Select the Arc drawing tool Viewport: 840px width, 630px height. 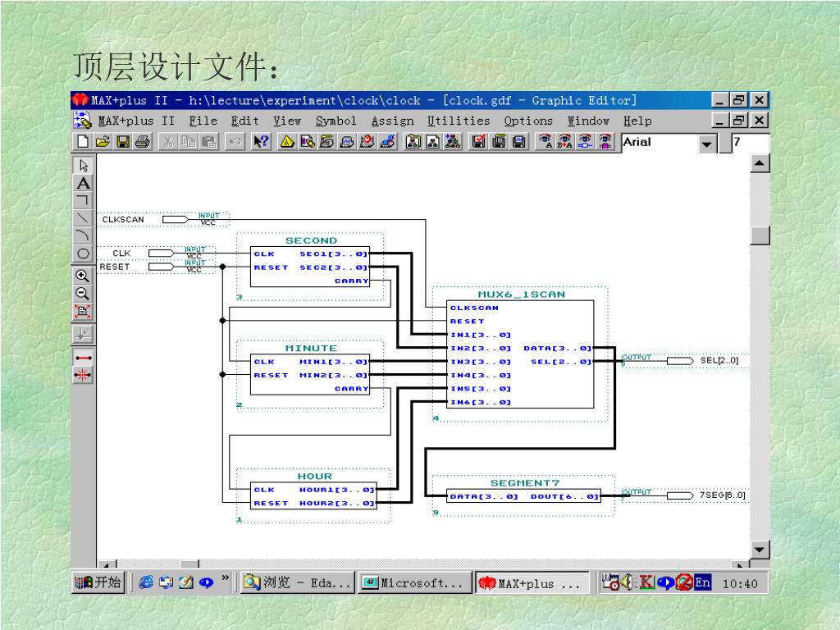point(83,235)
